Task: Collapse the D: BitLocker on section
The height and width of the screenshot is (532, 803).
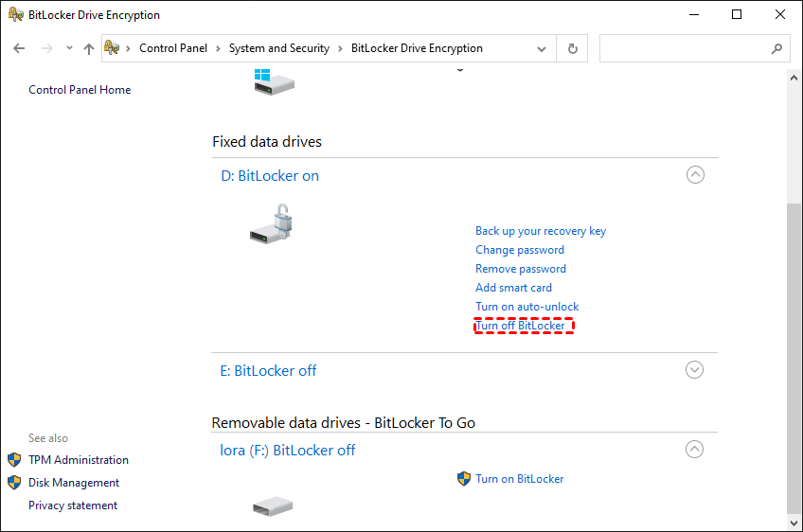Action: [x=695, y=175]
